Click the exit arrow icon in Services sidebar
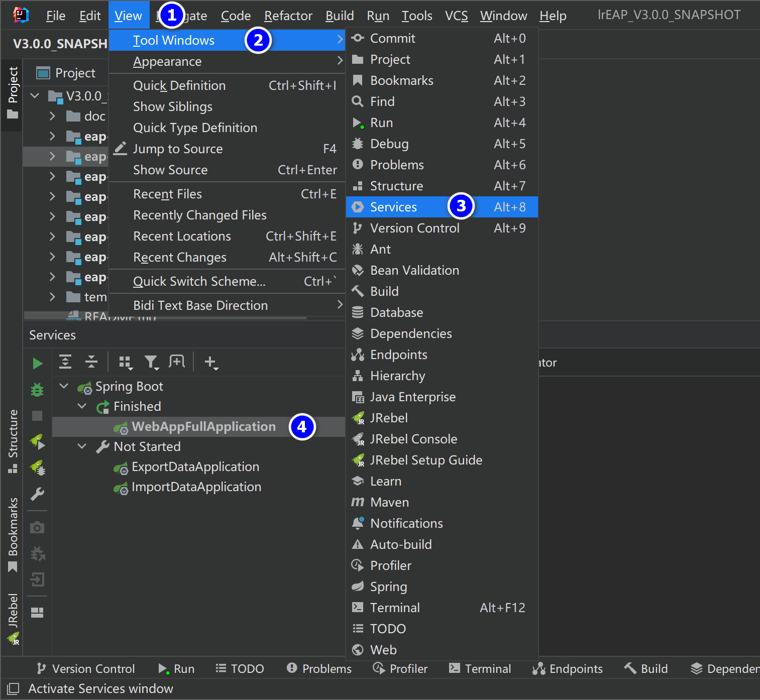The height and width of the screenshot is (700, 760). point(37,579)
